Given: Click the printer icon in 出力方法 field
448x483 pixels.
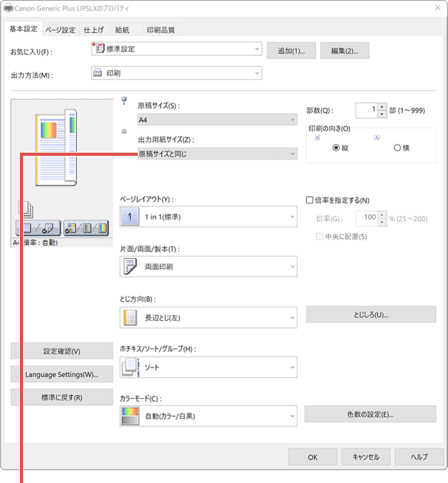Looking at the screenshot, I should point(97,72).
